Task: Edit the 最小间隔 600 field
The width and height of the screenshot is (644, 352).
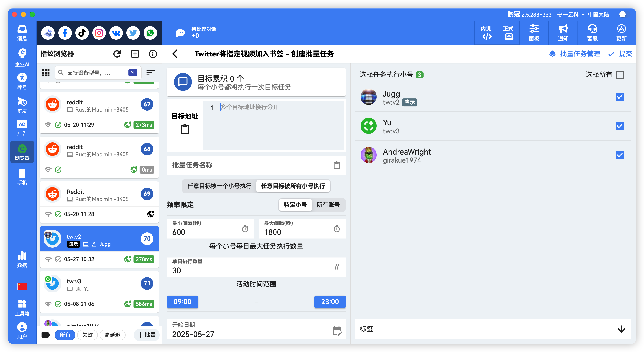Action: pyautogui.click(x=210, y=229)
